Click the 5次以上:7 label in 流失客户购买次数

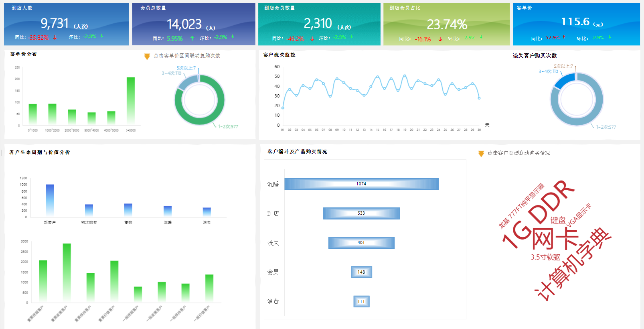click(563, 66)
